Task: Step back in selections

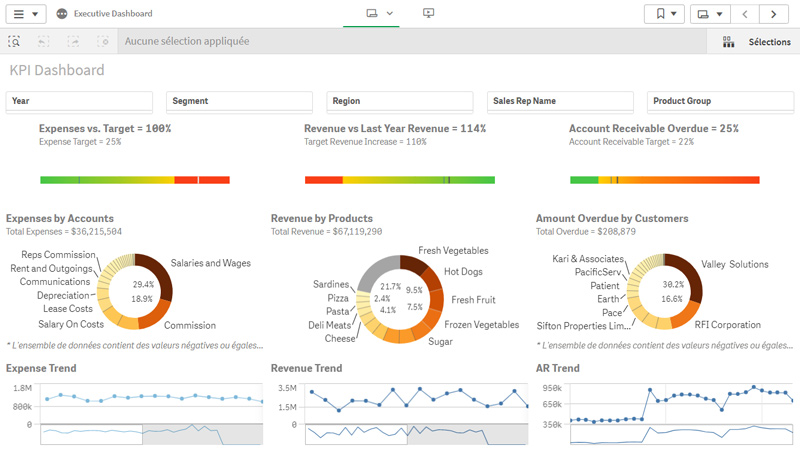Action: (x=43, y=41)
